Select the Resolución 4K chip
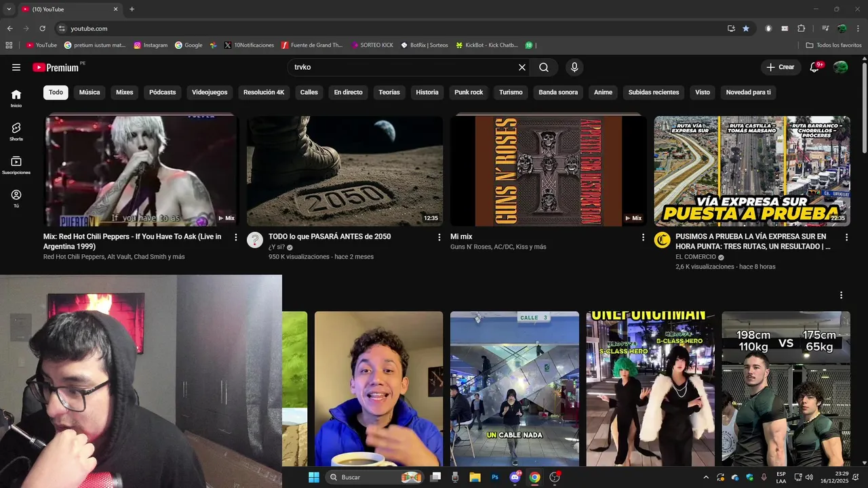868x488 pixels. tap(264, 92)
